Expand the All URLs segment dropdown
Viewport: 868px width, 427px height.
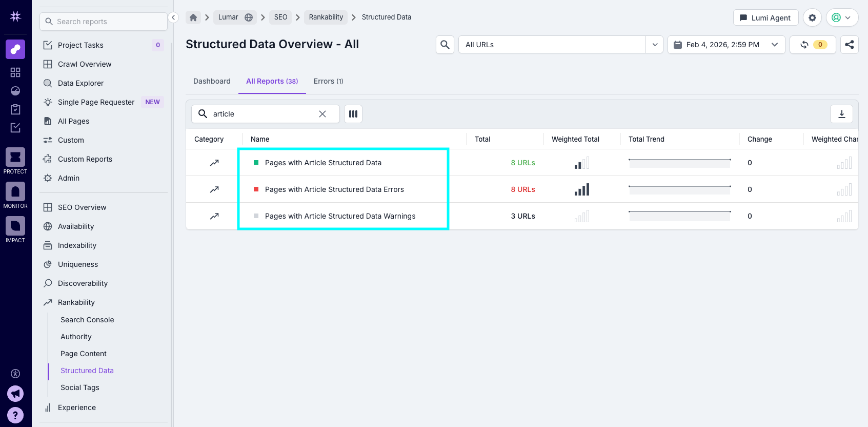coord(655,45)
